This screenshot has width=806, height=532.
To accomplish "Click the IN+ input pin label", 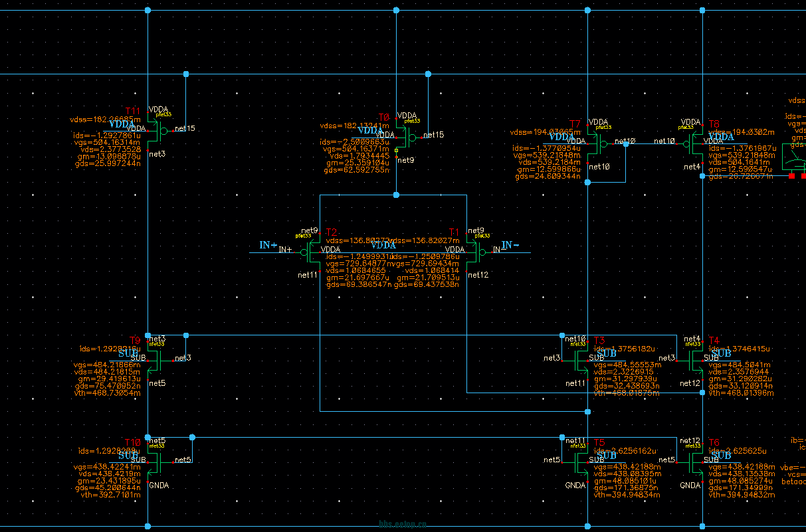I will click(x=268, y=245).
